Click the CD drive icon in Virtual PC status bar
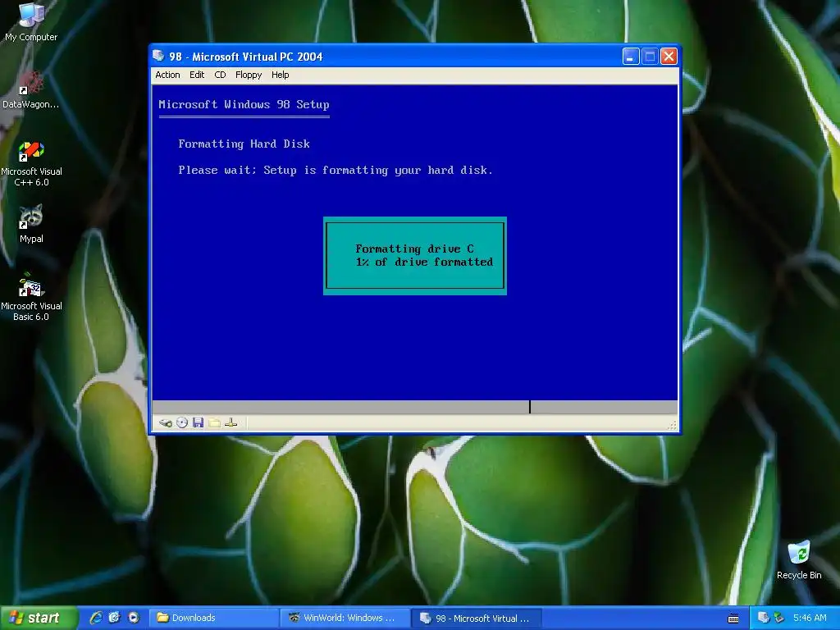 (182, 422)
